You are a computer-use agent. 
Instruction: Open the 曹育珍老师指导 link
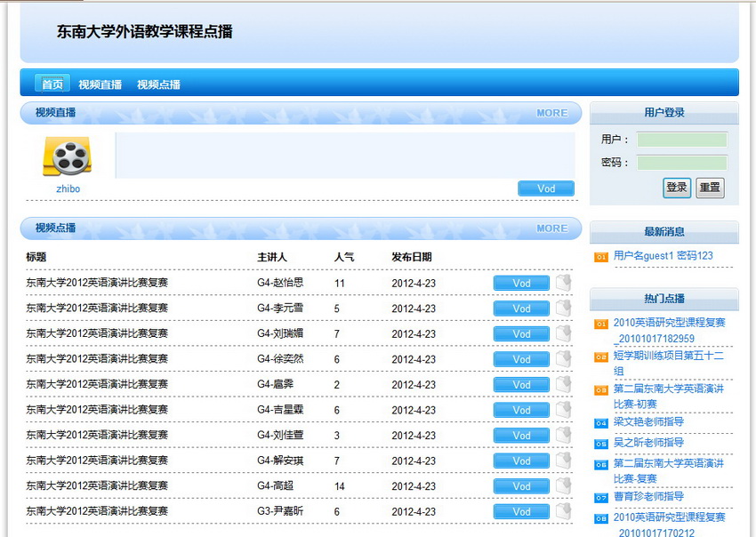coord(648,496)
